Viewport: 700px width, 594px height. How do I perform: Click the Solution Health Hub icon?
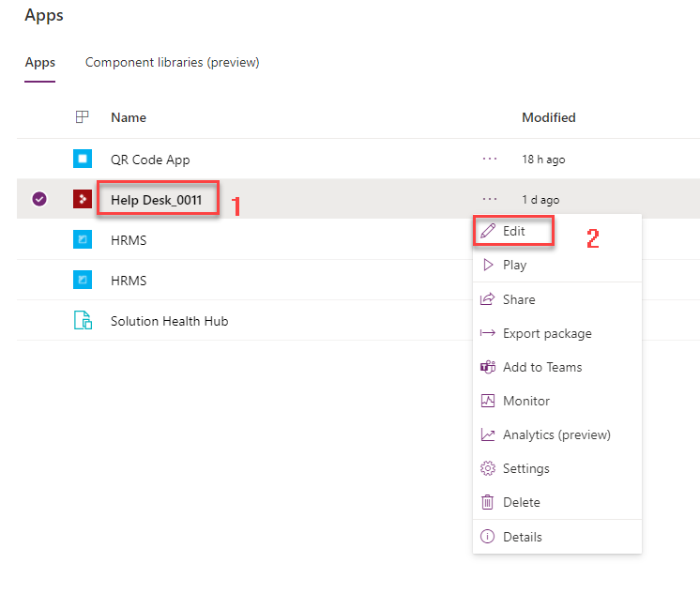click(83, 321)
